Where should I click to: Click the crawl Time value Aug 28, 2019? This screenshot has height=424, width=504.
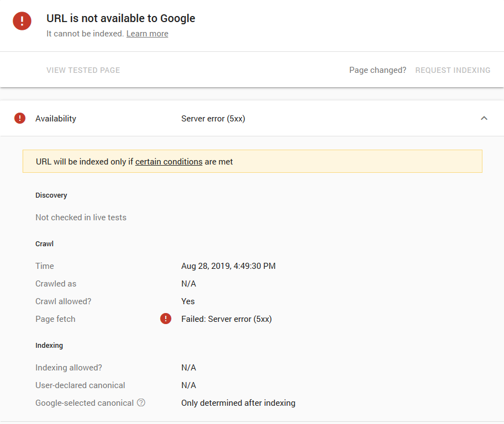pos(228,266)
